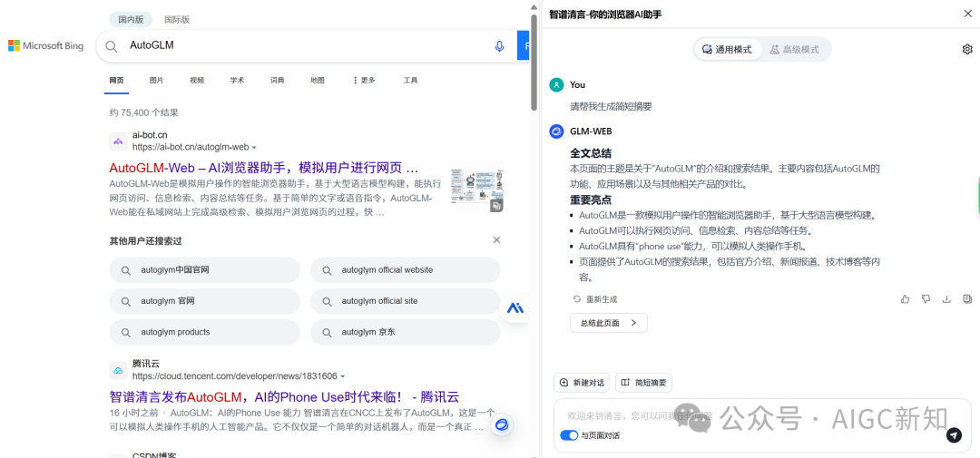Click the 总结此页面 button
Viewport: 980px width, 458px height.
[x=609, y=323]
